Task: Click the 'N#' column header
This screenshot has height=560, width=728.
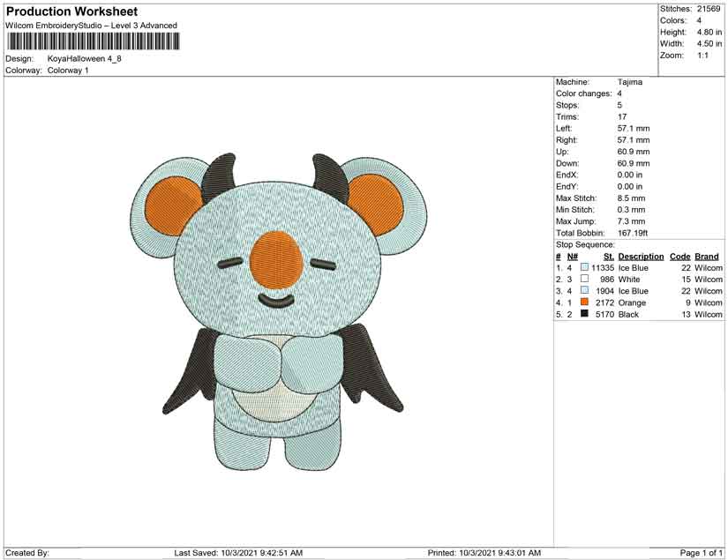Action: [x=573, y=257]
